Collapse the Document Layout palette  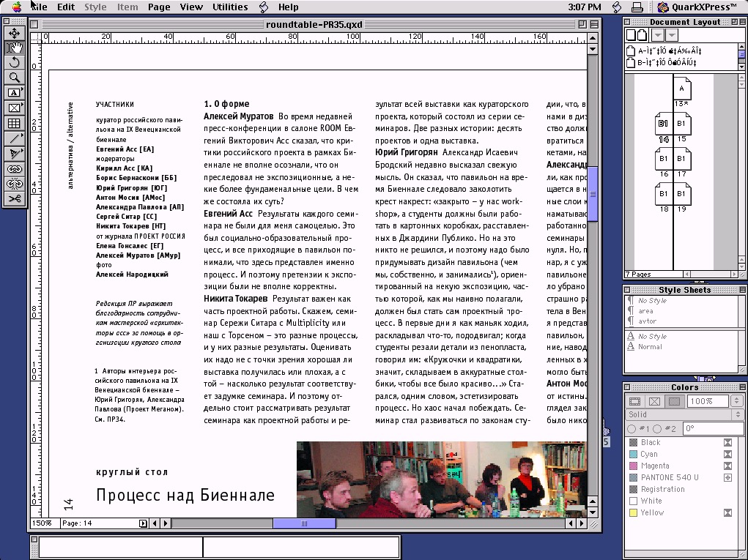tap(743, 22)
